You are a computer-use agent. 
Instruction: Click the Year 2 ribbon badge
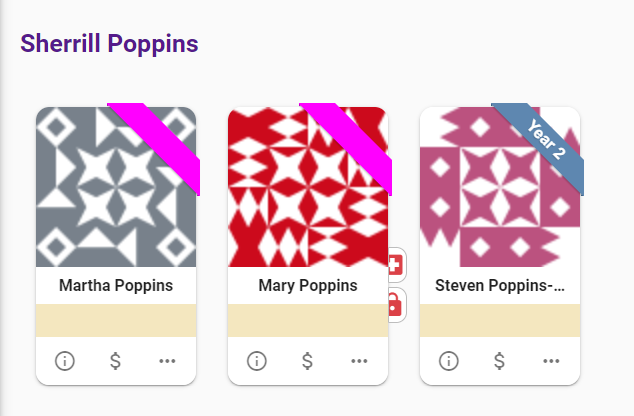(548, 141)
